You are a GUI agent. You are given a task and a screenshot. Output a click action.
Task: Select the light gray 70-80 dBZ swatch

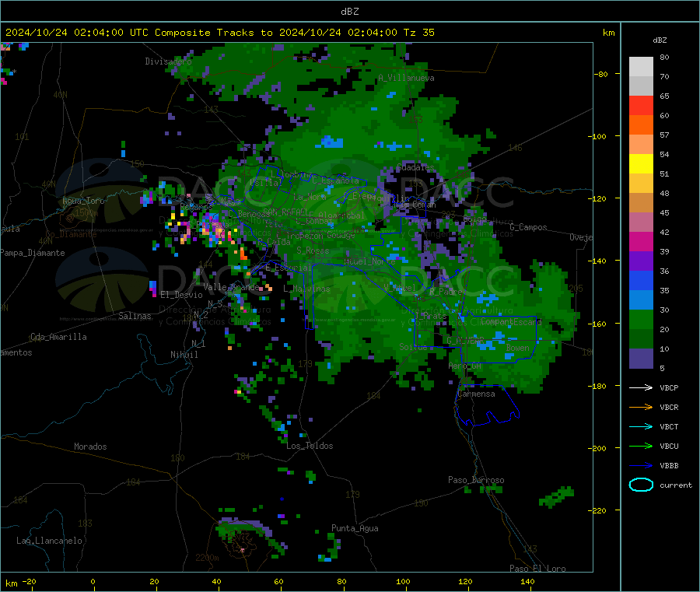(641, 67)
